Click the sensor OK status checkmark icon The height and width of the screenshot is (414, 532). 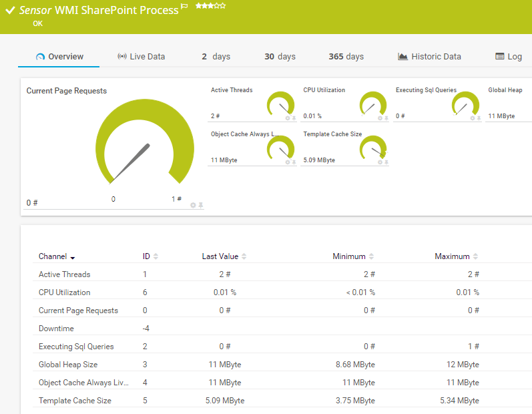coord(10,10)
